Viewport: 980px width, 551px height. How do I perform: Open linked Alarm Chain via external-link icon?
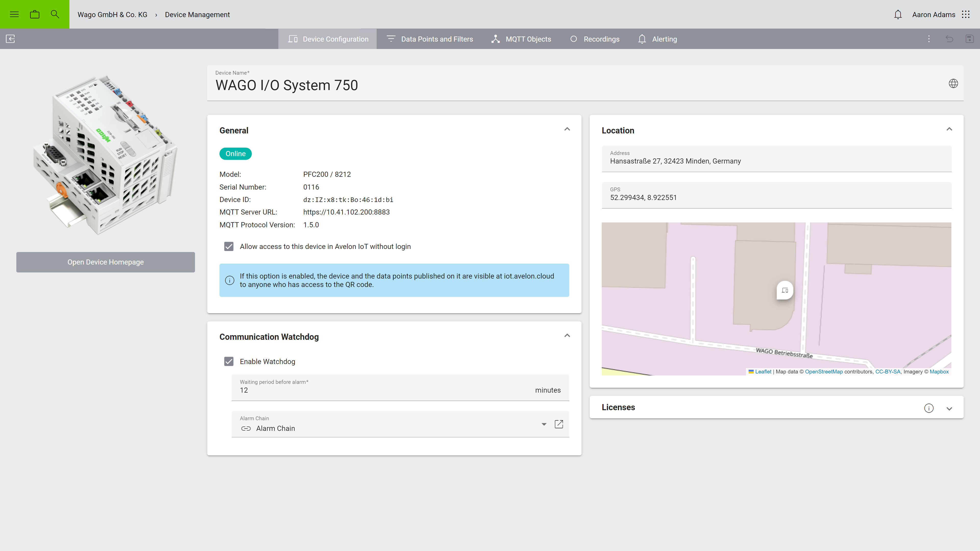(x=558, y=424)
